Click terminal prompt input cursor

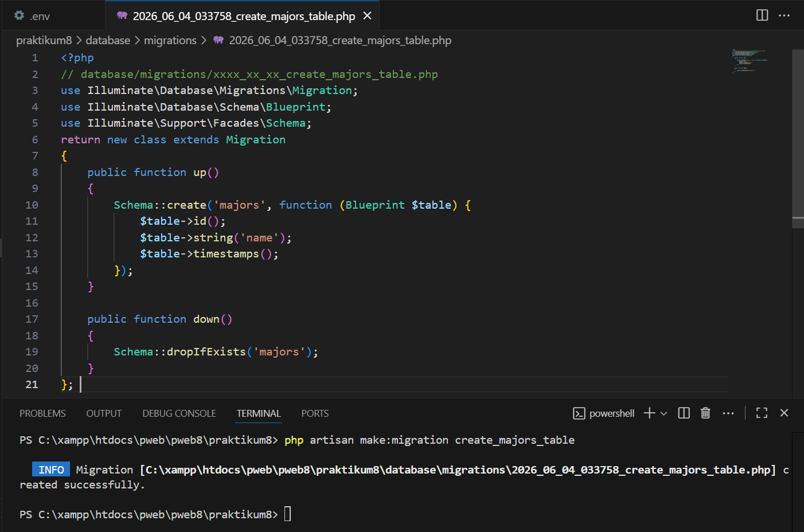point(288,514)
